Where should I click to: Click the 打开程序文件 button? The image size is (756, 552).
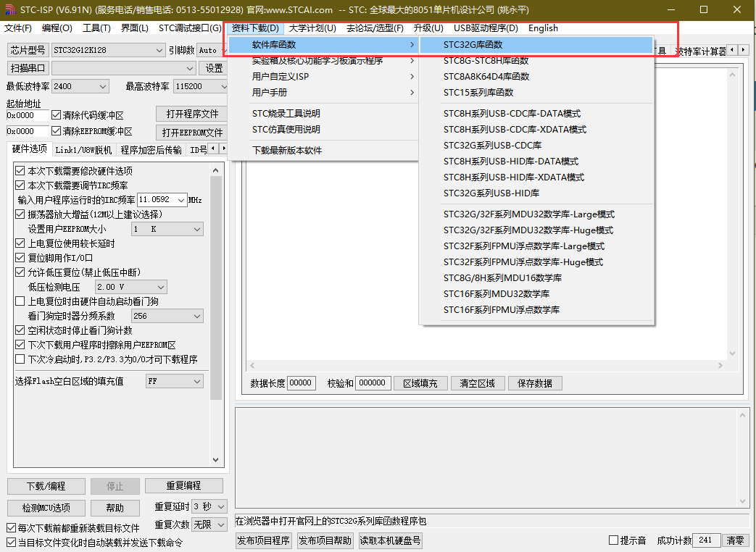[192, 114]
